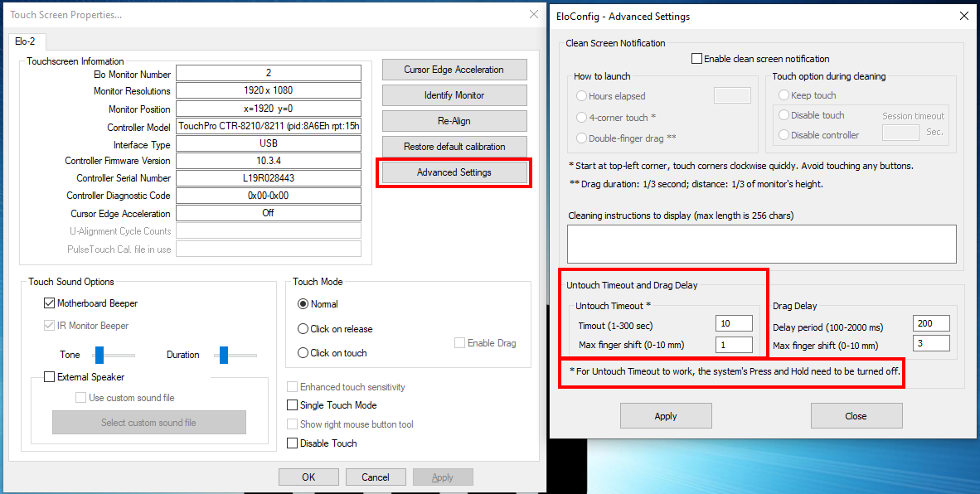This screenshot has width=980, height=494.
Task: Click Drag Delay Max finger shift field
Action: pos(931,343)
